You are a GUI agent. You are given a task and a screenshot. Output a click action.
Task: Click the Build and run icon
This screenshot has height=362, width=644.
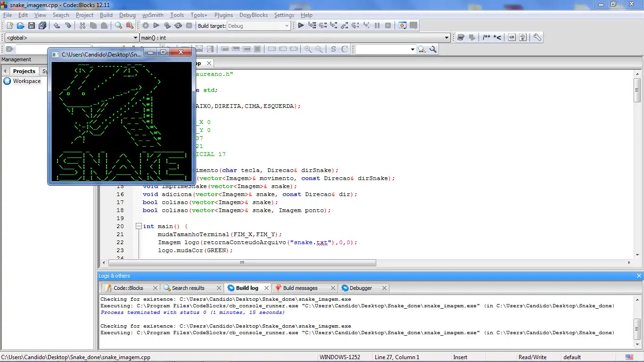pos(167,25)
